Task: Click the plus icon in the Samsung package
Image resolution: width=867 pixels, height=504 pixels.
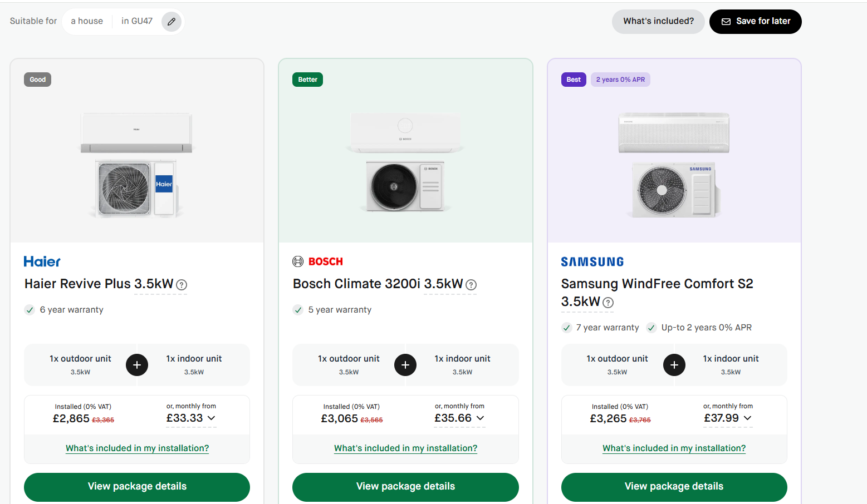Action: [674, 365]
